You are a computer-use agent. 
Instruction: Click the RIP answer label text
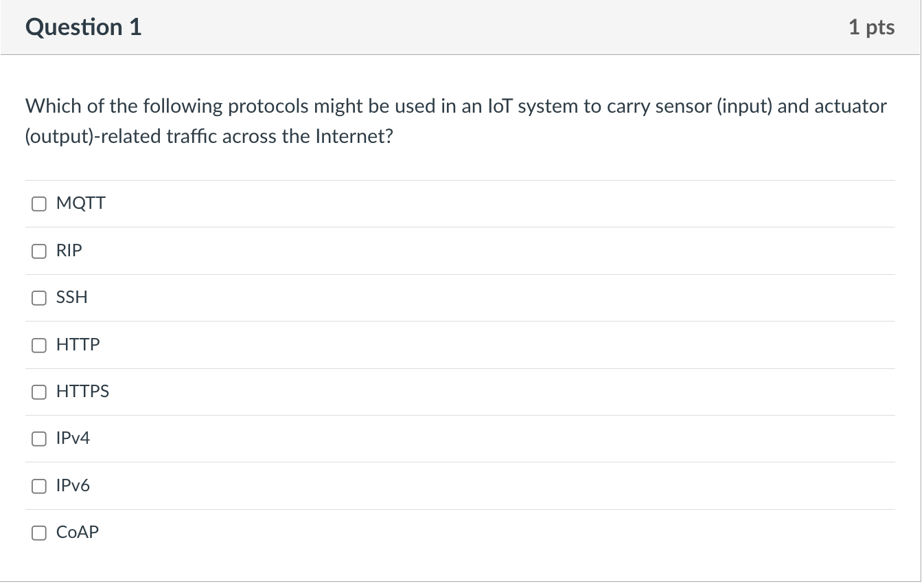click(69, 251)
